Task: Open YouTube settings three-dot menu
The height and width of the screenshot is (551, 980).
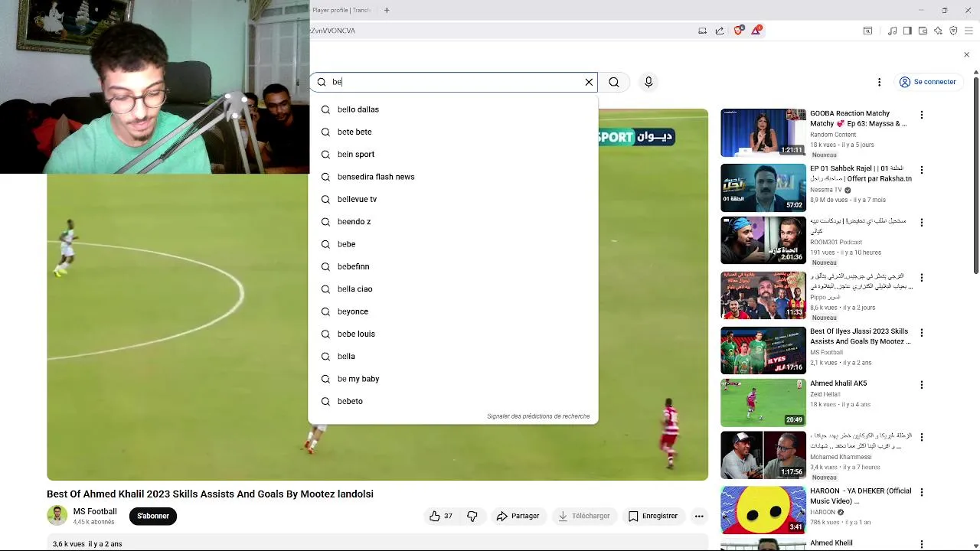Action: click(x=879, y=82)
